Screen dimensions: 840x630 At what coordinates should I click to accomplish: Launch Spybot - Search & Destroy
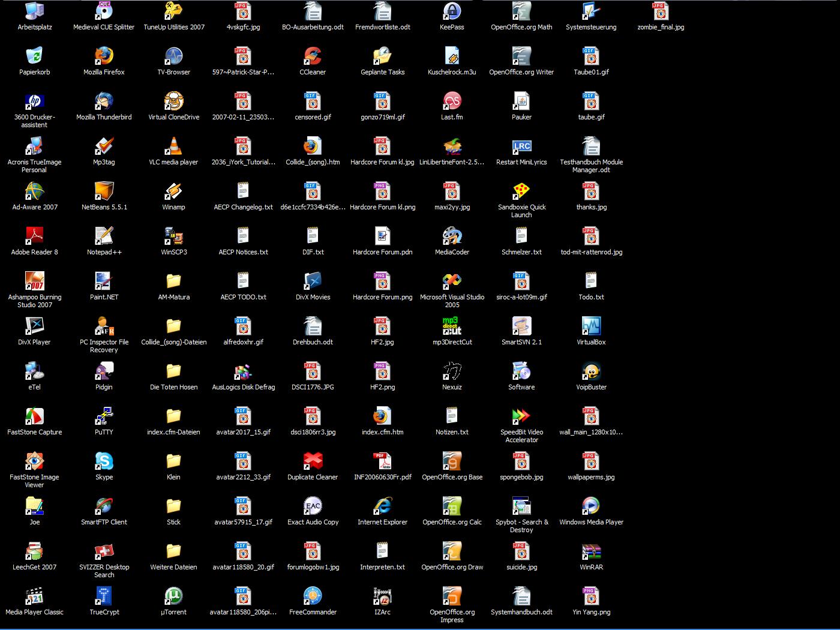coord(522,506)
